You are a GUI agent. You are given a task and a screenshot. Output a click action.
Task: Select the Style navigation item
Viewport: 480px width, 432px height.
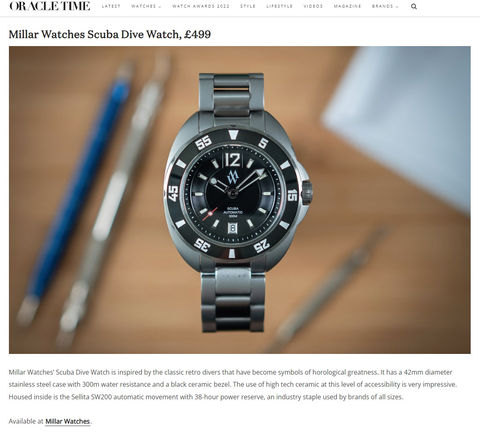click(248, 6)
